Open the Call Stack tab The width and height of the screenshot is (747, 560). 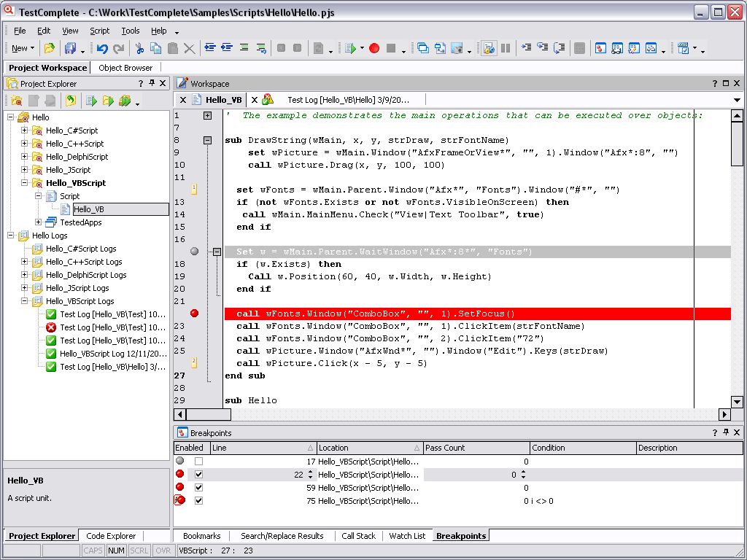[358, 536]
